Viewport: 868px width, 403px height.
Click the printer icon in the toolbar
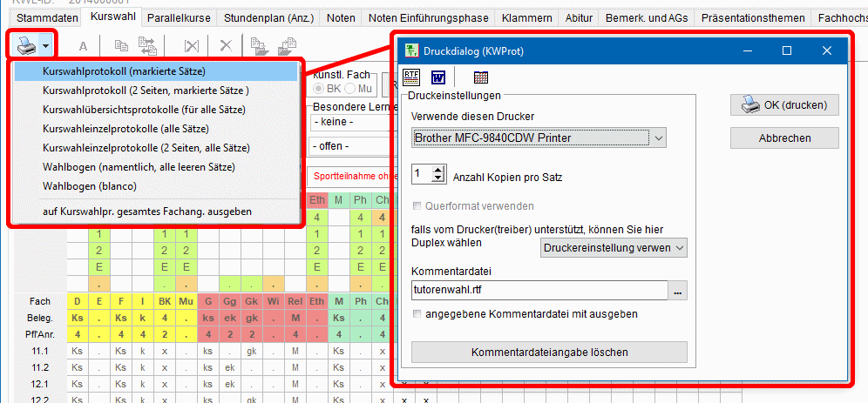pyautogui.click(x=24, y=44)
